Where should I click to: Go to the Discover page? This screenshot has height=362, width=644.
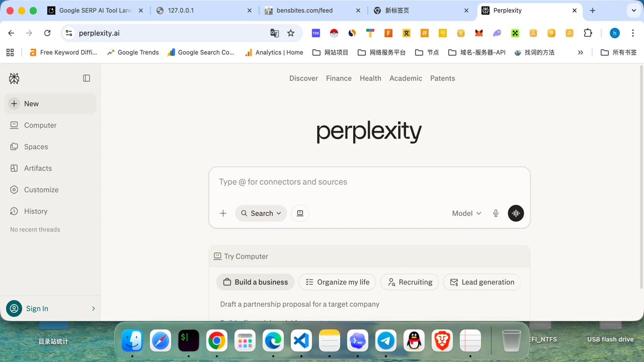pos(303,78)
